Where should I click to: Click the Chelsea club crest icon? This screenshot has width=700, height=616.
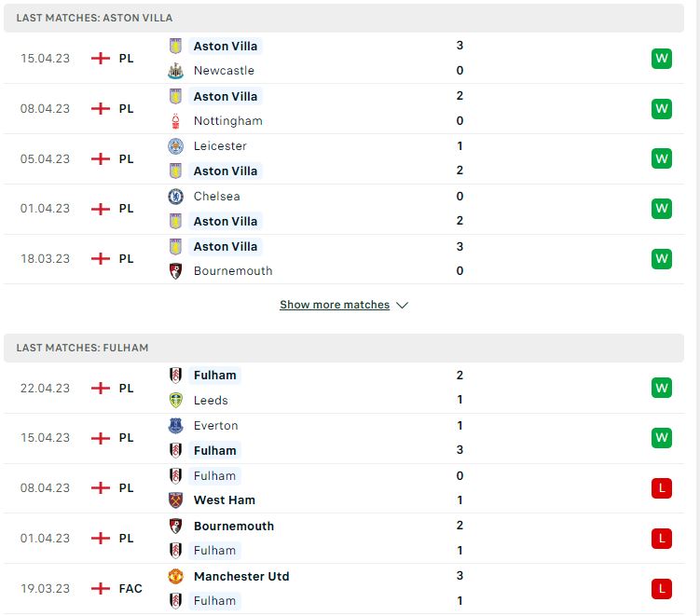(x=175, y=197)
